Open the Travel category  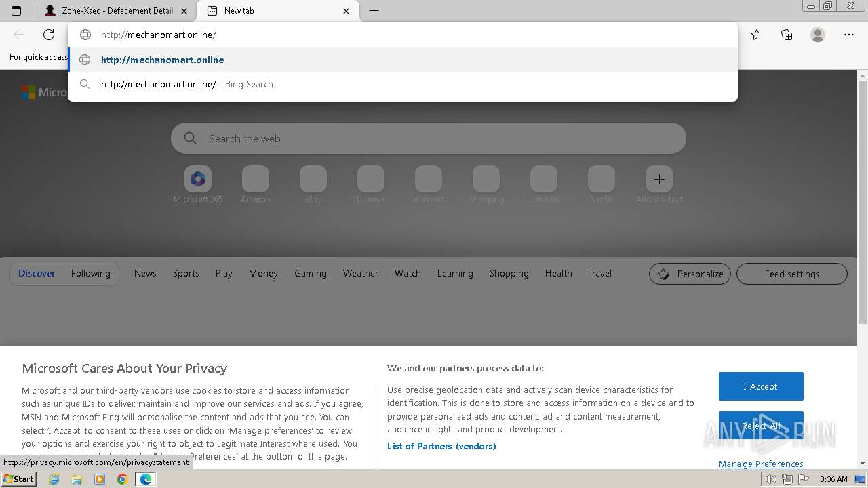[600, 273]
